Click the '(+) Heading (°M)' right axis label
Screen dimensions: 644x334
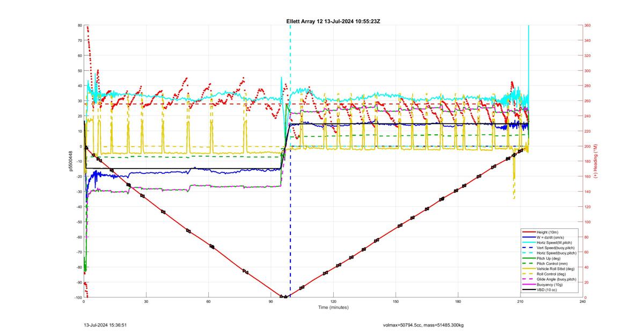click(595, 162)
